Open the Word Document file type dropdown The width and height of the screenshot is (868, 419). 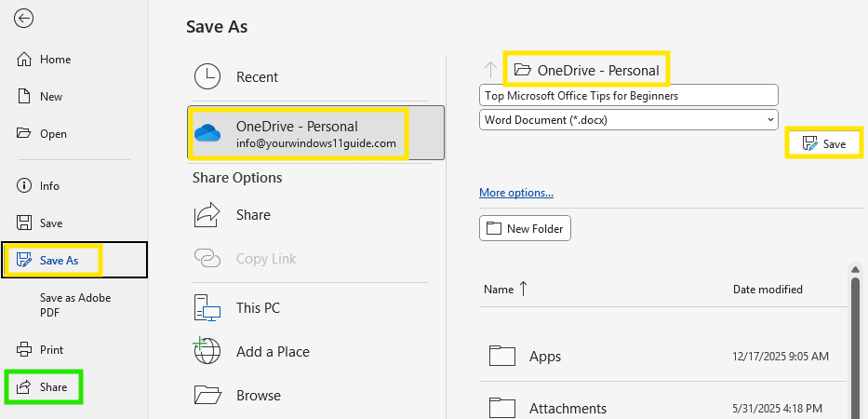628,120
